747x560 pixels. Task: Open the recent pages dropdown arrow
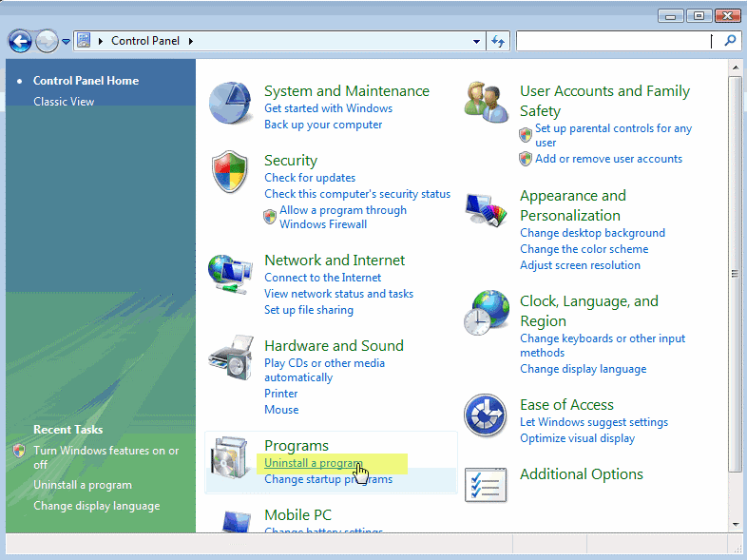click(67, 42)
